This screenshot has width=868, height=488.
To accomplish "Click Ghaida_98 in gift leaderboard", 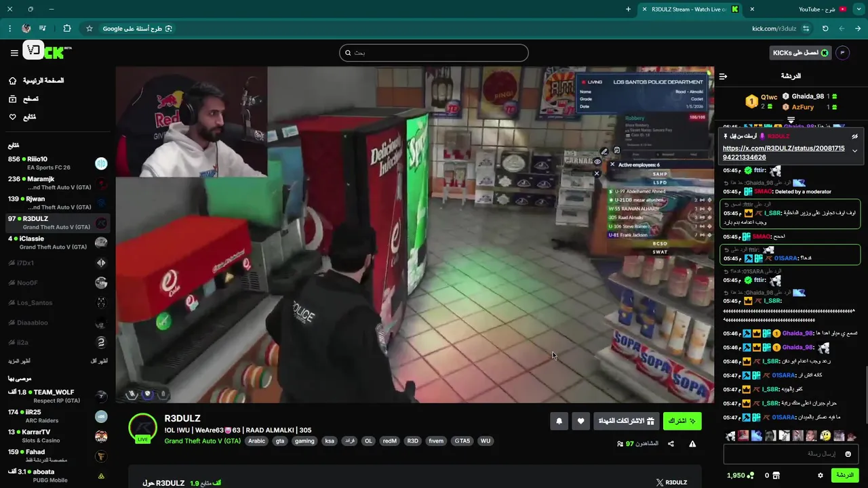I will pos(810,96).
